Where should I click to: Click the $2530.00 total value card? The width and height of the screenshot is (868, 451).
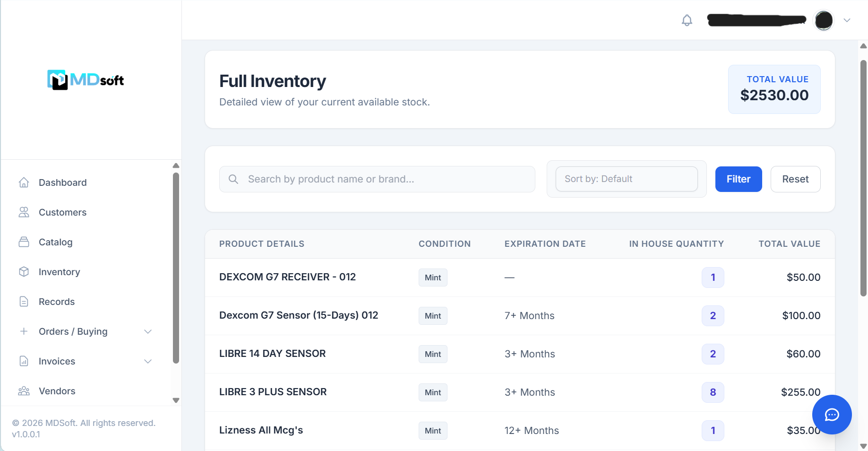[774, 89]
